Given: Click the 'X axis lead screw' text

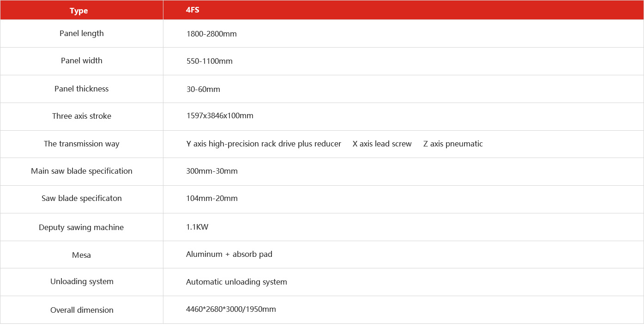Looking at the screenshot, I should (382, 144).
